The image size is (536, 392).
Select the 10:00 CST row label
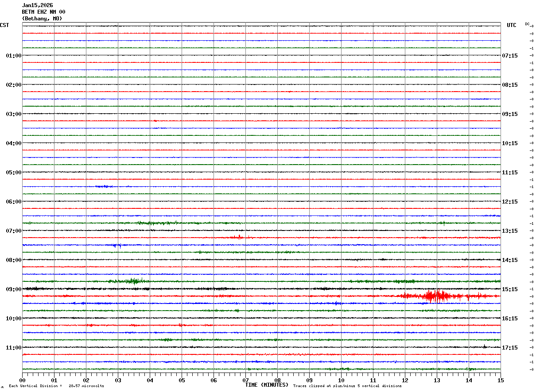pyautogui.click(x=13, y=319)
